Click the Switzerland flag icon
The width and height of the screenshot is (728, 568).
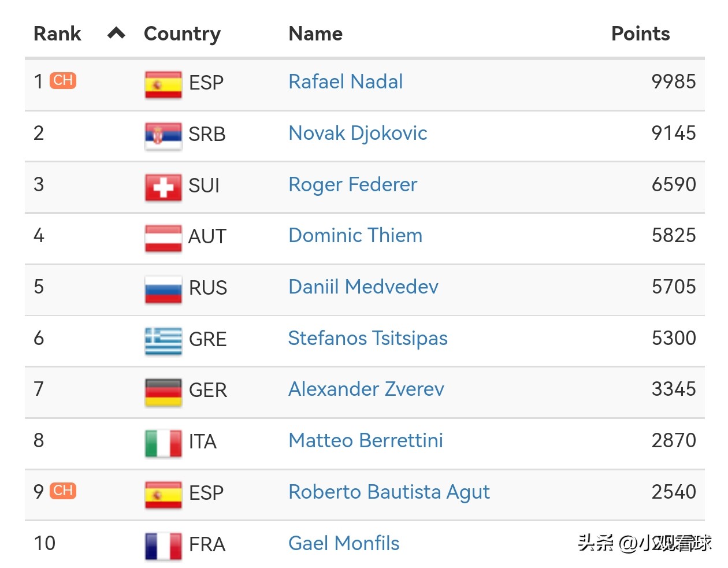163,187
